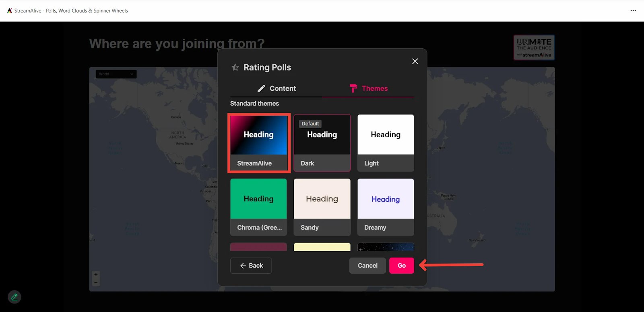The width and height of the screenshot is (644, 312).
Task: Open the World region dropdown
Action: [116, 74]
